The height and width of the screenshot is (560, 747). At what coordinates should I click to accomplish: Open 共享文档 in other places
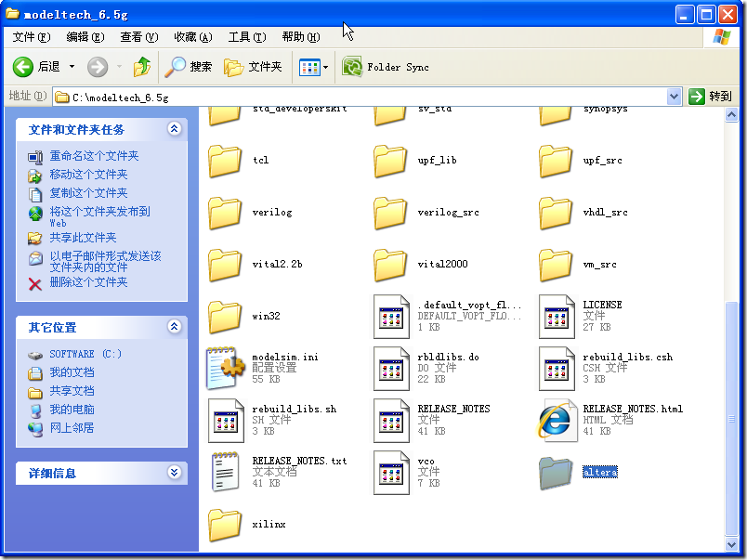click(72, 391)
